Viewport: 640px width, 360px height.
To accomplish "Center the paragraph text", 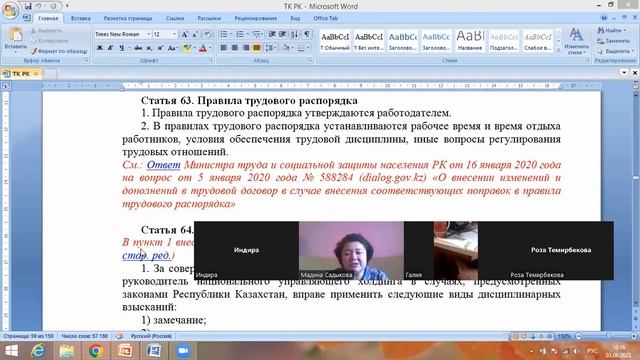I will coord(235,48).
